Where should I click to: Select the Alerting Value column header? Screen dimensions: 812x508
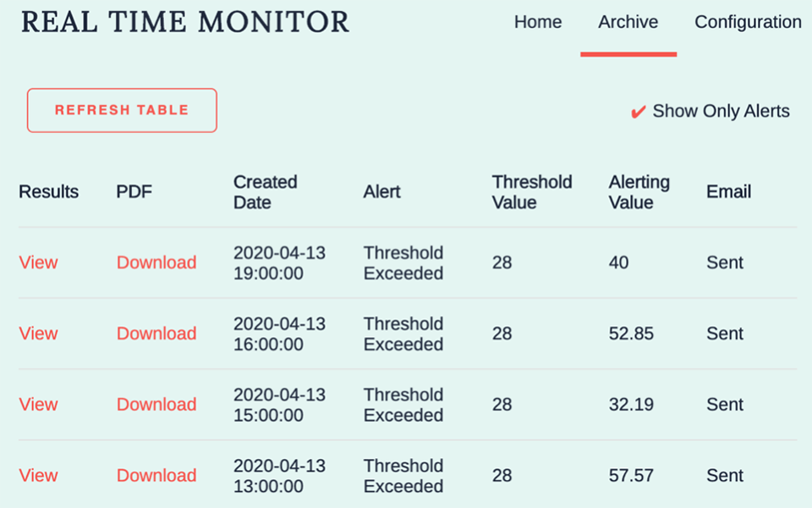[639, 192]
